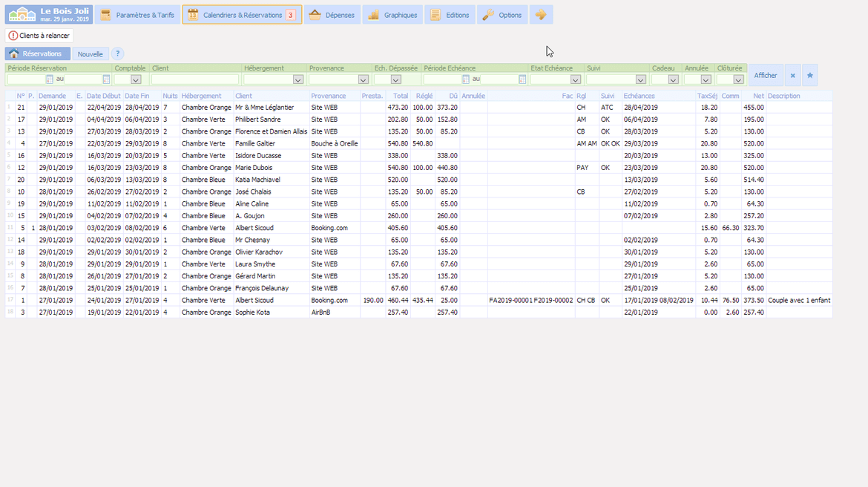Switch to the Dépenses section
This screenshot has width=868, height=487.
pos(332,15)
